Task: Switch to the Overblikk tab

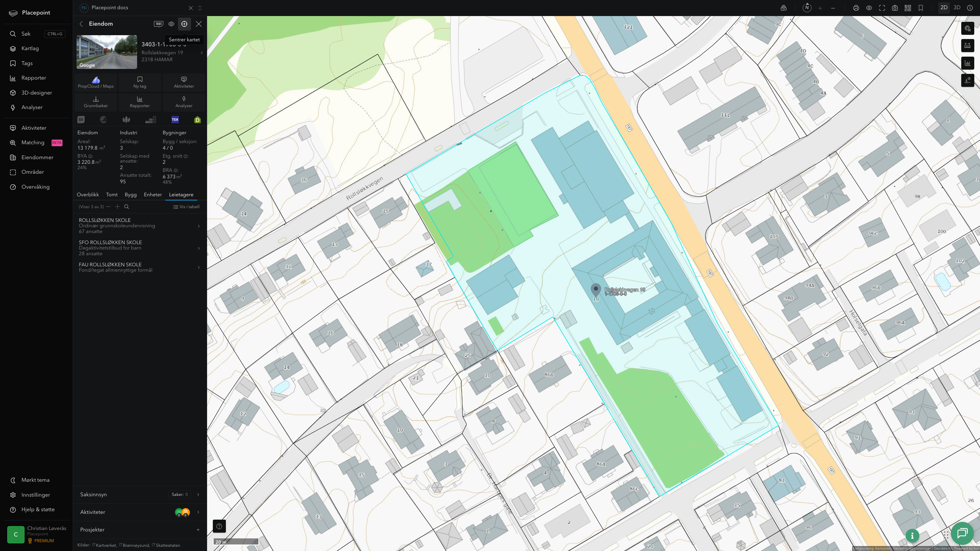Action: click(x=88, y=195)
